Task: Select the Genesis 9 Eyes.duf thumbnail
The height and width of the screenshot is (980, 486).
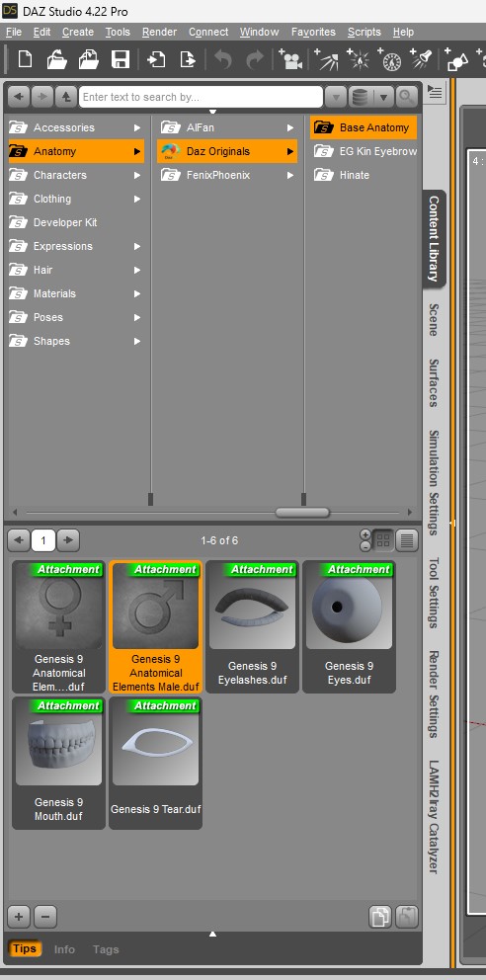Action: point(349,626)
